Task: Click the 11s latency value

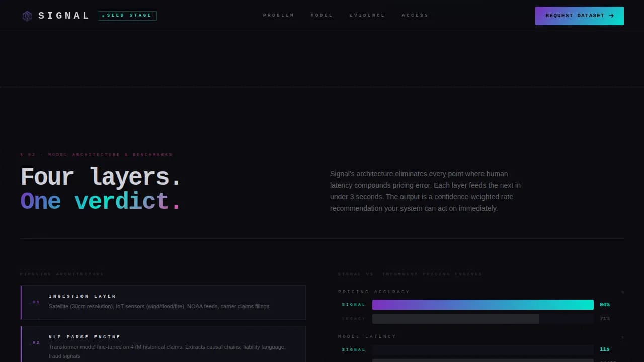Action: (605, 349)
